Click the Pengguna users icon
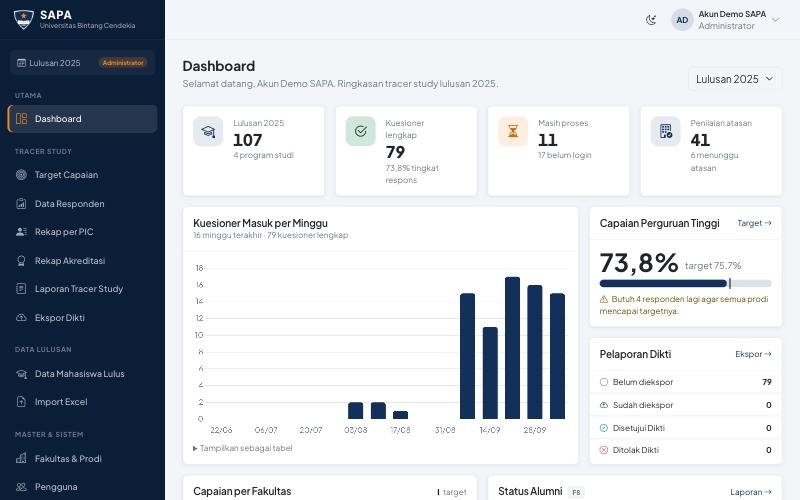The image size is (800, 500). (21, 487)
